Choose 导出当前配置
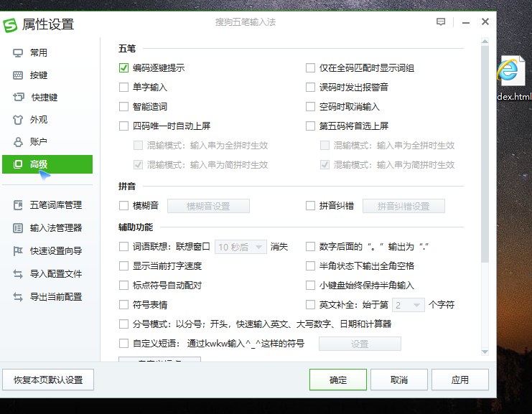The image size is (532, 414). (47, 296)
